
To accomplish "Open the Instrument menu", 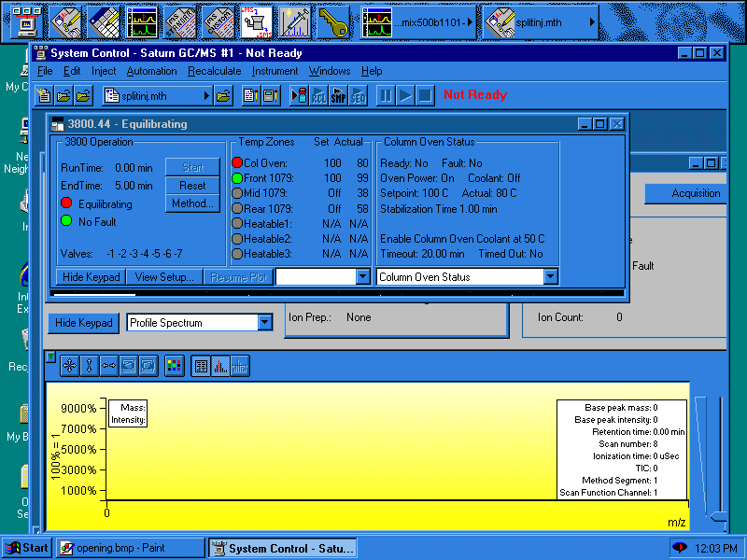I will (x=275, y=71).
